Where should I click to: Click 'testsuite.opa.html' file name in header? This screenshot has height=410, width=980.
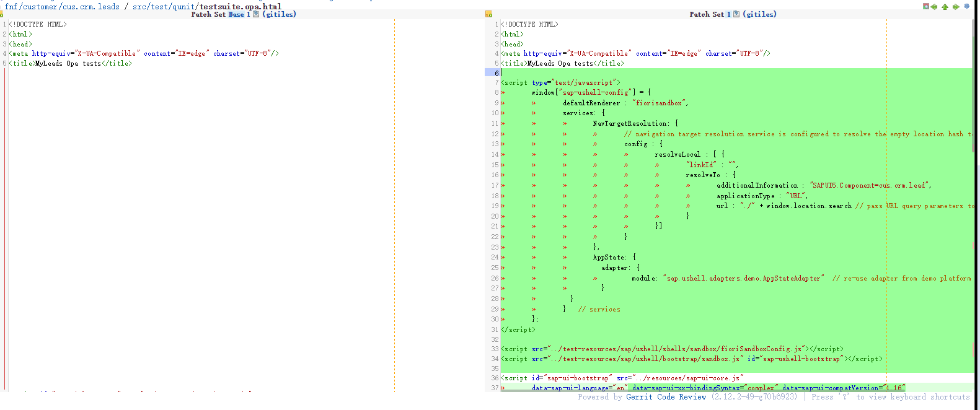[x=241, y=7]
